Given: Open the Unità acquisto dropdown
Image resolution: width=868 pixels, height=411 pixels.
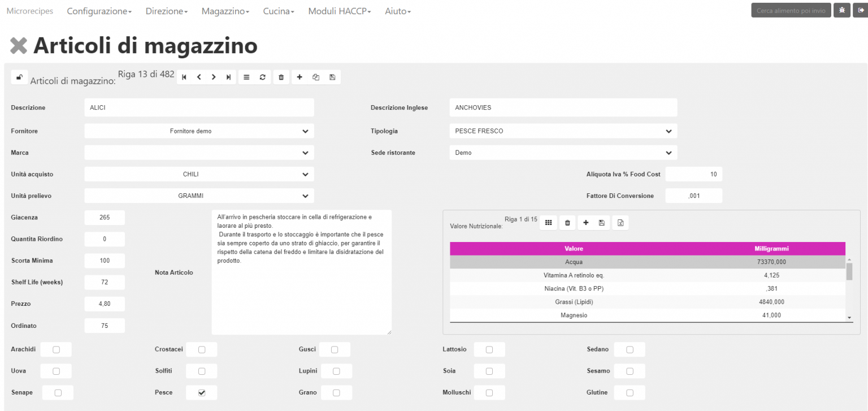Looking at the screenshot, I should [199, 174].
